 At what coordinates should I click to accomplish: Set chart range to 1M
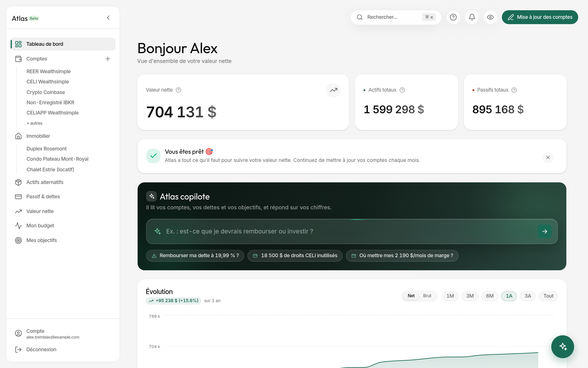[x=450, y=296]
